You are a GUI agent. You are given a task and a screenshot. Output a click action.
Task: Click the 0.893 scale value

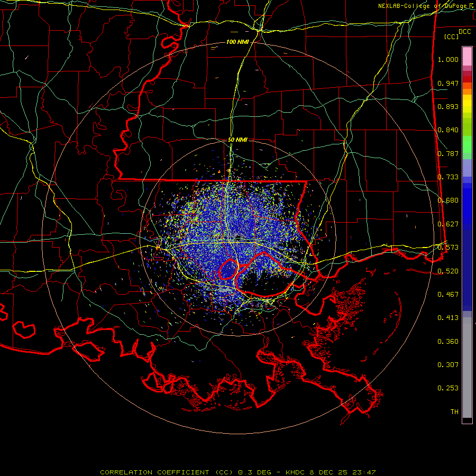448,106
